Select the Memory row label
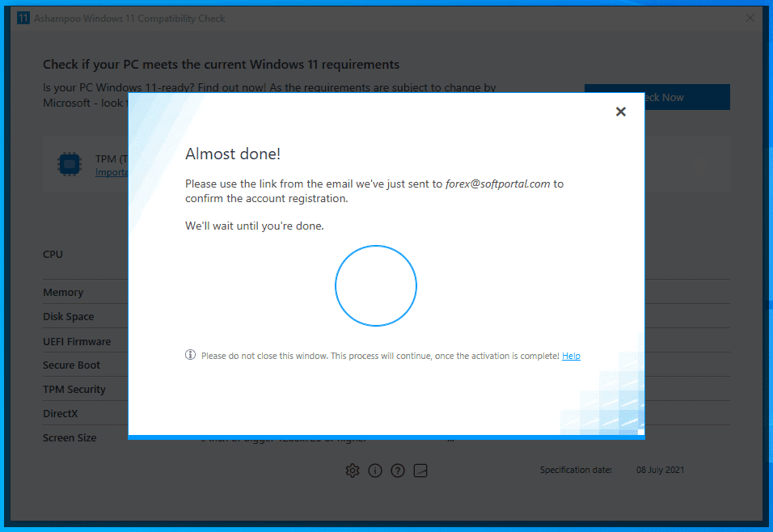The width and height of the screenshot is (773, 532). (x=63, y=293)
